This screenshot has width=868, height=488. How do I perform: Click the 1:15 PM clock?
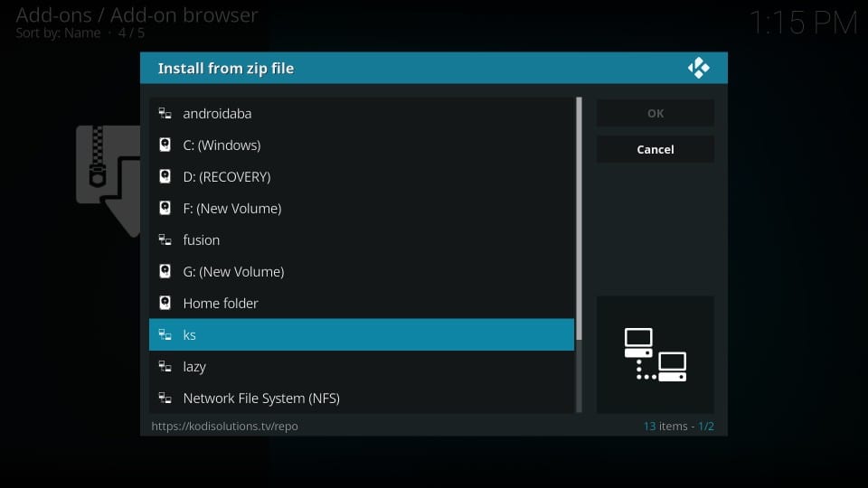point(803,23)
